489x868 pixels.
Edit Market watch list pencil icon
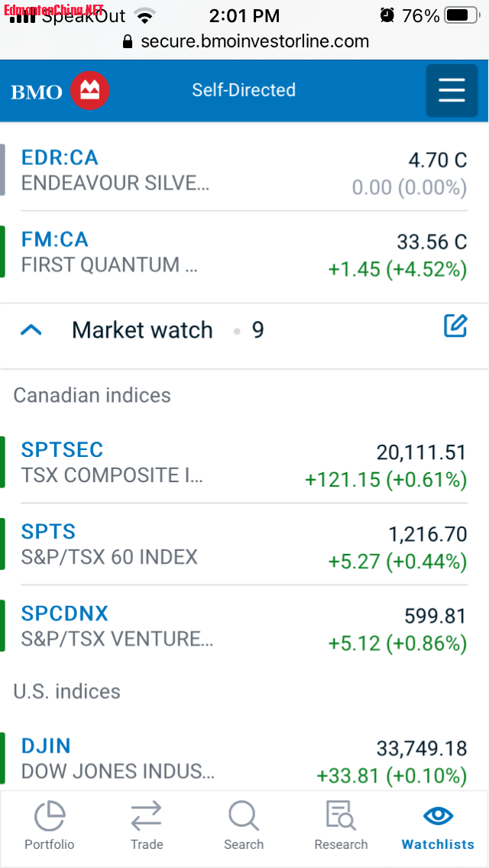455,326
